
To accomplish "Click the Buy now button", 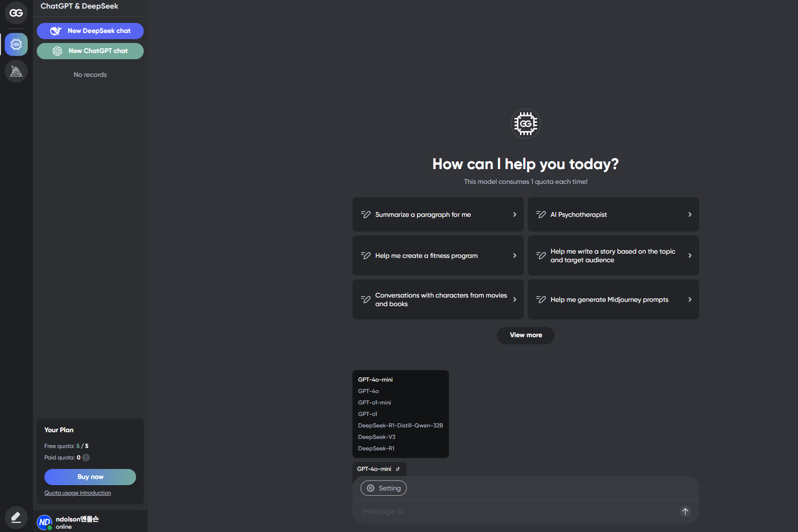I will coord(90,477).
